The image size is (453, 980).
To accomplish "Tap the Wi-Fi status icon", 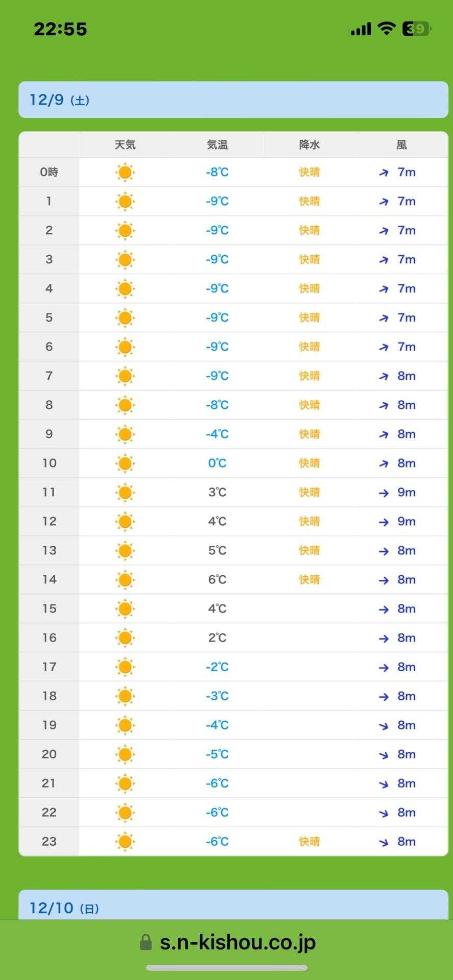I will pyautogui.click(x=387, y=29).
